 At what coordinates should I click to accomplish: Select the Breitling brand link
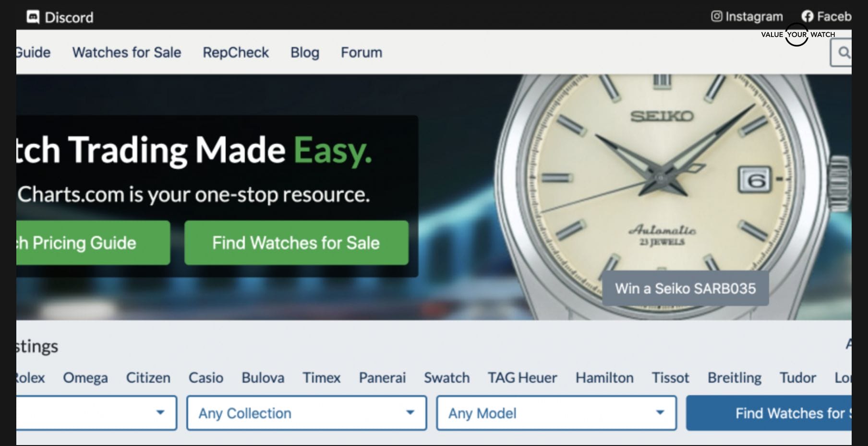pos(734,378)
